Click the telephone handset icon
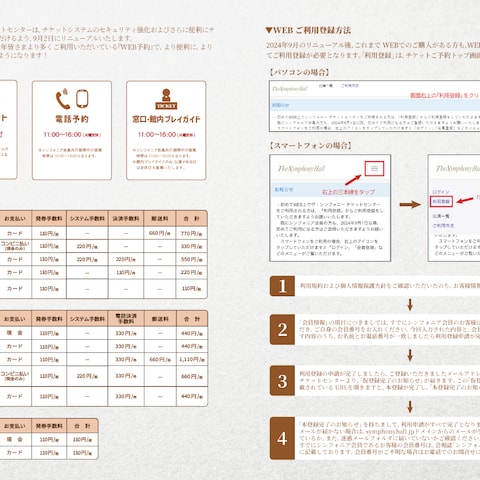 click(63, 99)
